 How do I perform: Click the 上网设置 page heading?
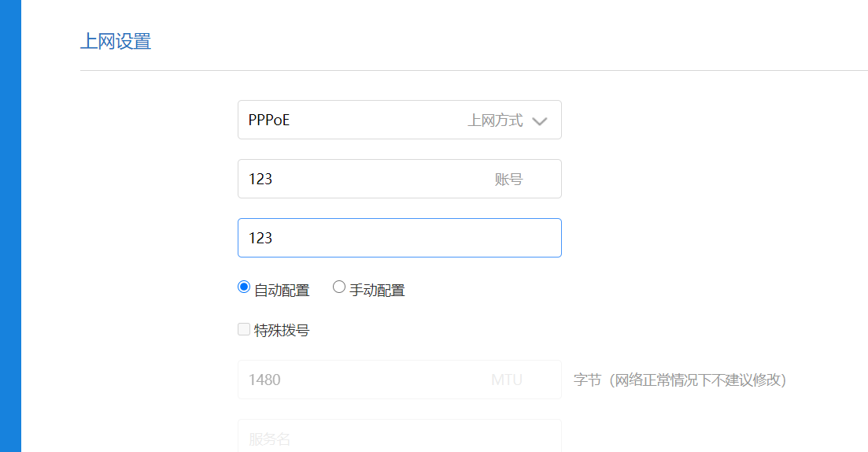[116, 42]
